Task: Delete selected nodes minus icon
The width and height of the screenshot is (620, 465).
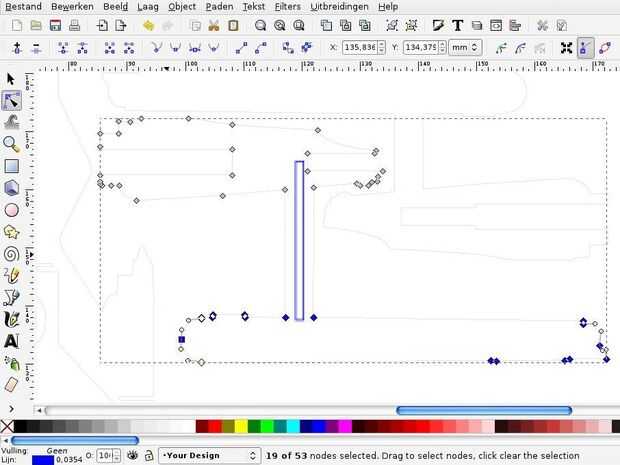Action: tap(36, 48)
